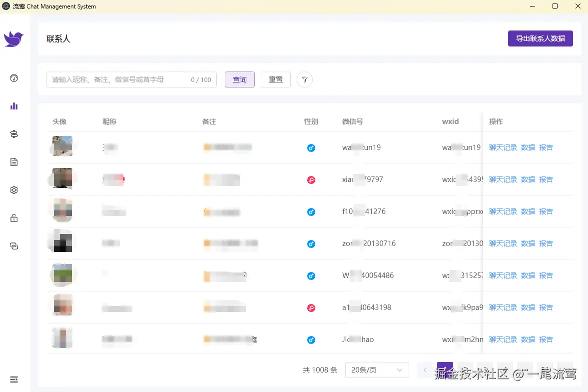Viewport: 588px width, 392px height.
Task: Open 报告 for zor…20130716 row
Action: click(x=546, y=243)
